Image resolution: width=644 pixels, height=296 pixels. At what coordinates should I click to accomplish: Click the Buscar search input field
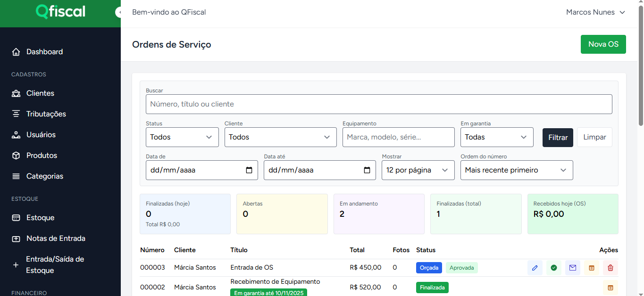click(x=378, y=104)
